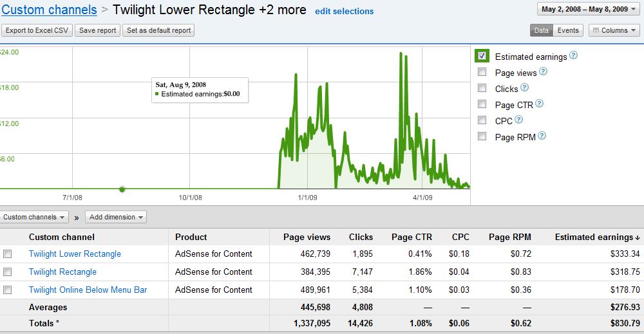Enable the Page CTR metric checkbox
The width and height of the screenshot is (644, 334).
pyautogui.click(x=482, y=104)
